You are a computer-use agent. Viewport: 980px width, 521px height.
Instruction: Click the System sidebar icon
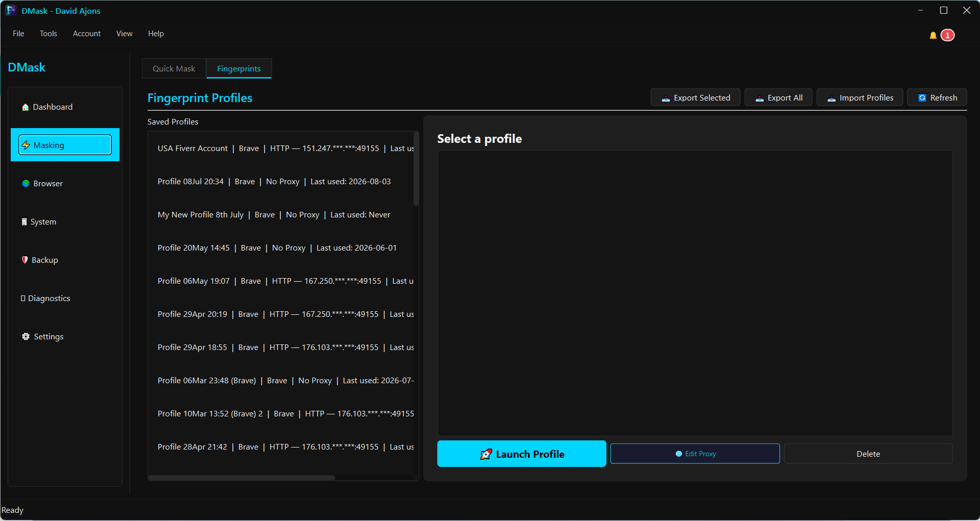[x=24, y=222]
